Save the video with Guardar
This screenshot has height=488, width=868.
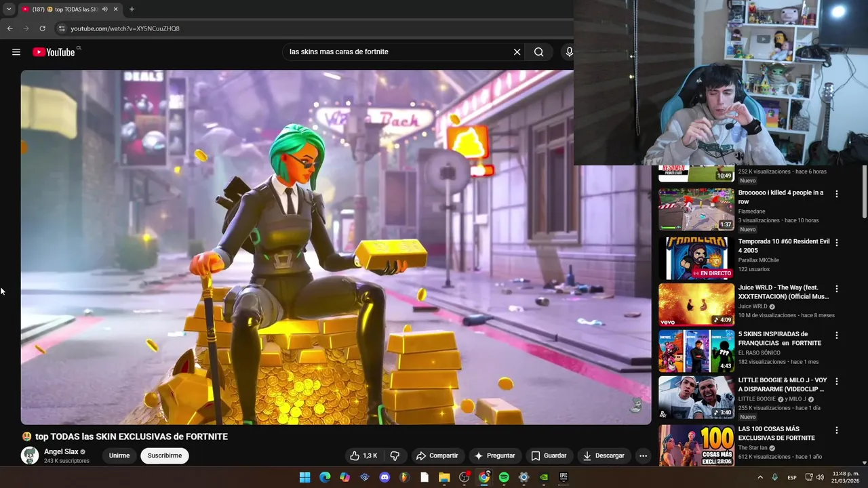tap(549, 455)
